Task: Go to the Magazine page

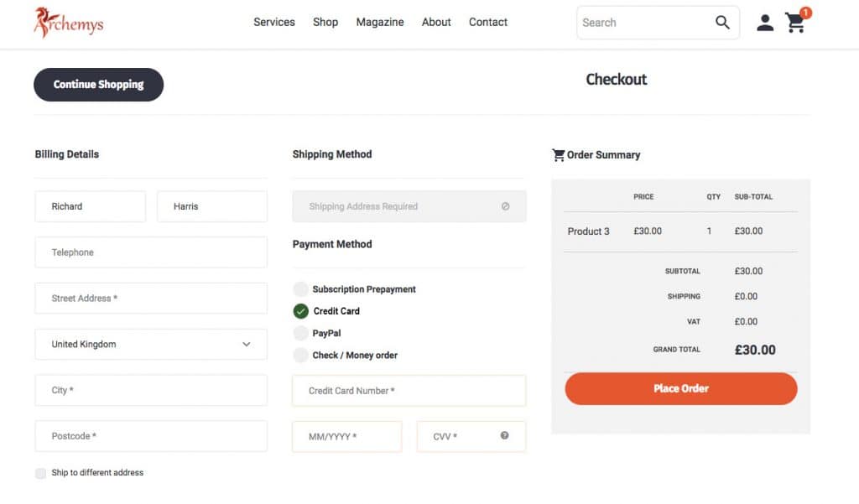Action: tap(380, 23)
